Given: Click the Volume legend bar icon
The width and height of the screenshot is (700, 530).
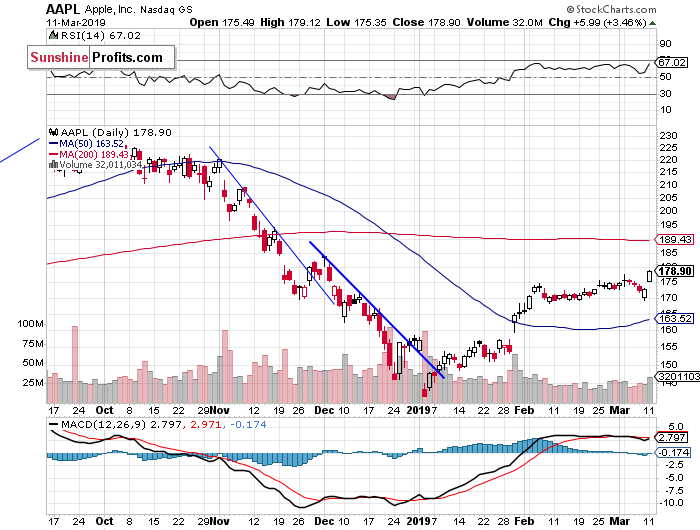Looking at the screenshot, I should pos(53,165).
